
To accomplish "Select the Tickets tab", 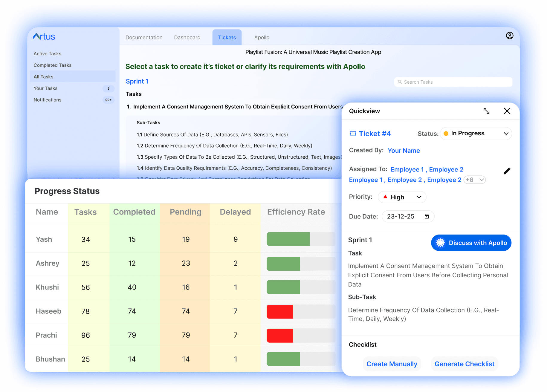I will pos(227,37).
